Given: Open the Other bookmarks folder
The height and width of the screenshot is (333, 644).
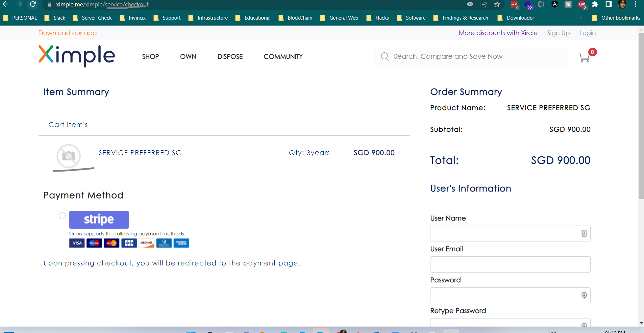Looking at the screenshot, I should [616, 18].
